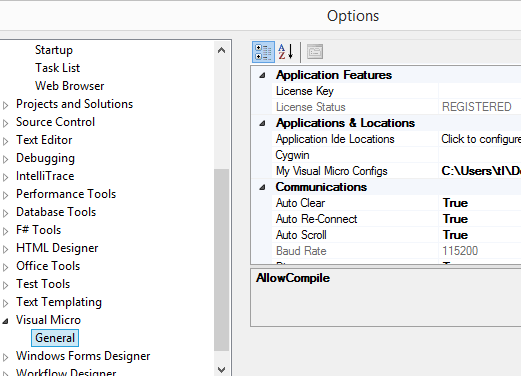Select the Workflow Designer label
Viewport: 521px width, 376px height.
click(x=66, y=372)
